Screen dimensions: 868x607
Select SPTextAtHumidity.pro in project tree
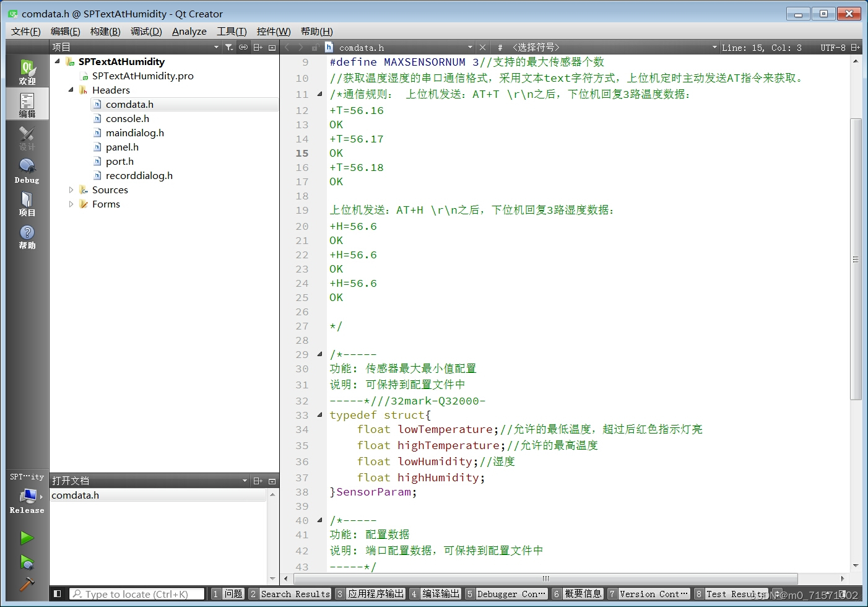pos(143,76)
